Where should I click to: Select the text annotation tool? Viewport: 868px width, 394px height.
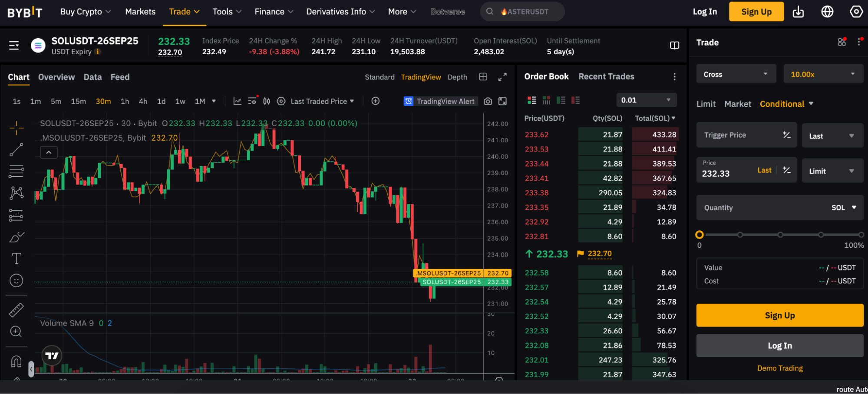point(16,259)
